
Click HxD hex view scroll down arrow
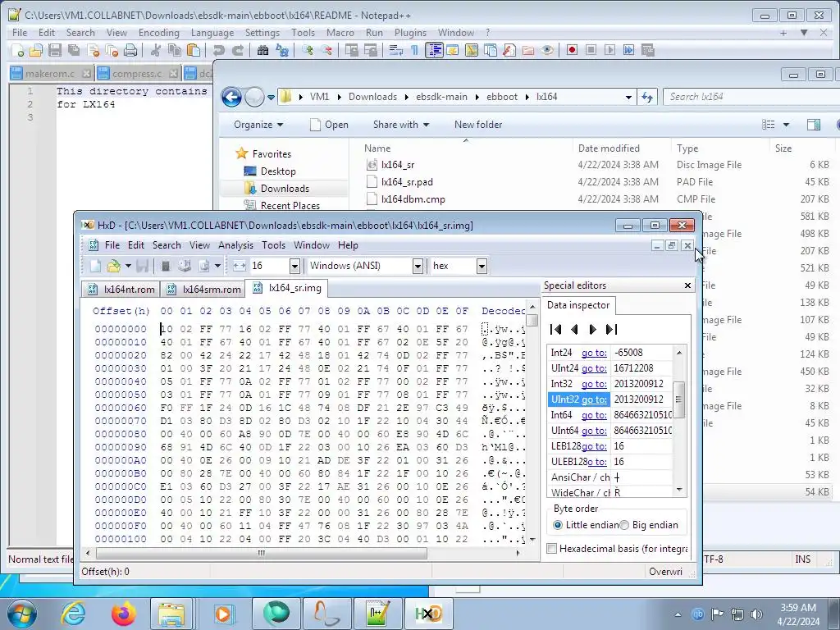pos(532,540)
